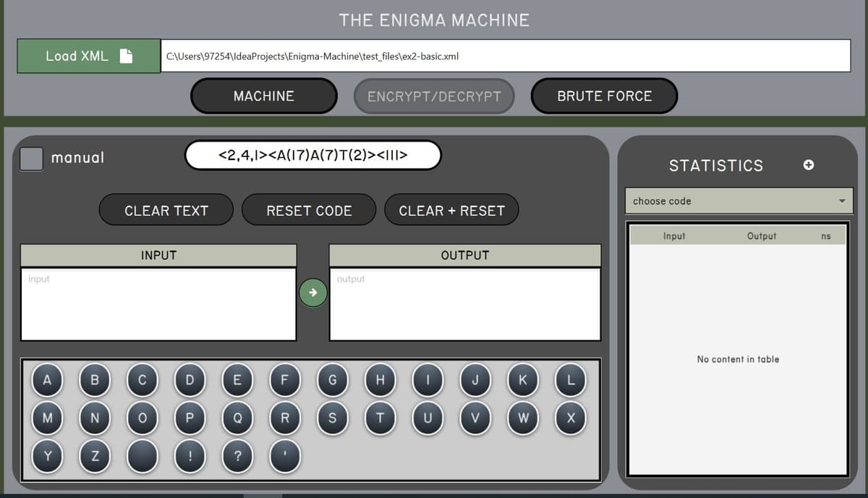Open the BRUTE FORCE tab

[x=604, y=95]
